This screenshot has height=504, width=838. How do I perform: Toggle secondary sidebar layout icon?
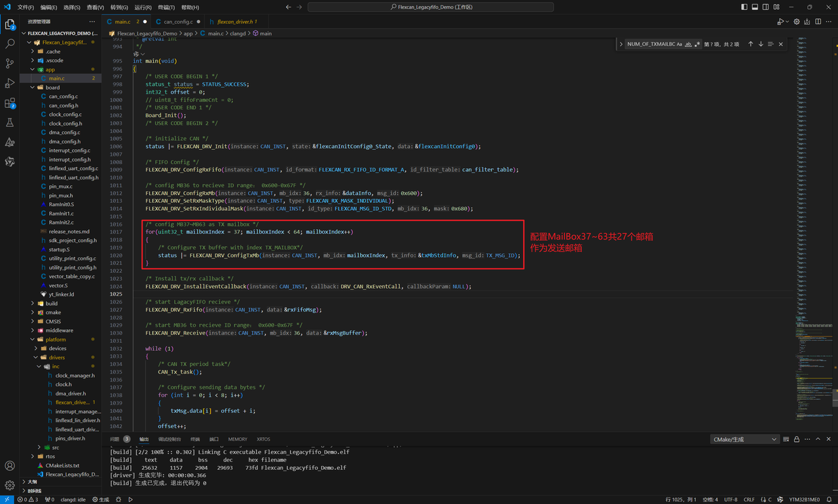coord(765,7)
